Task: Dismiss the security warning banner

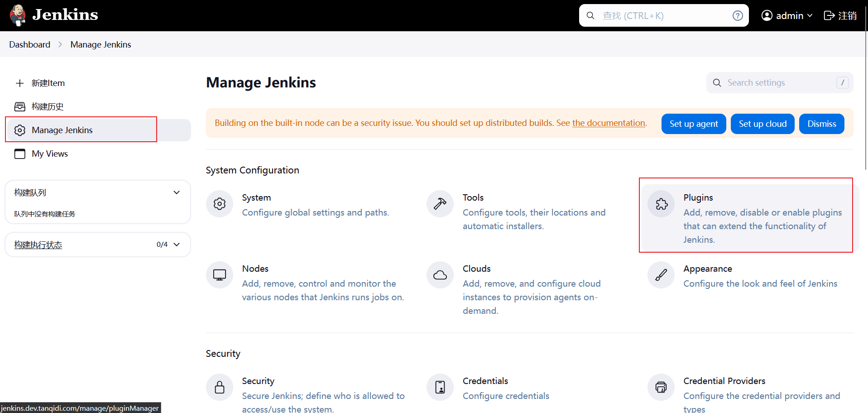Action: click(822, 124)
